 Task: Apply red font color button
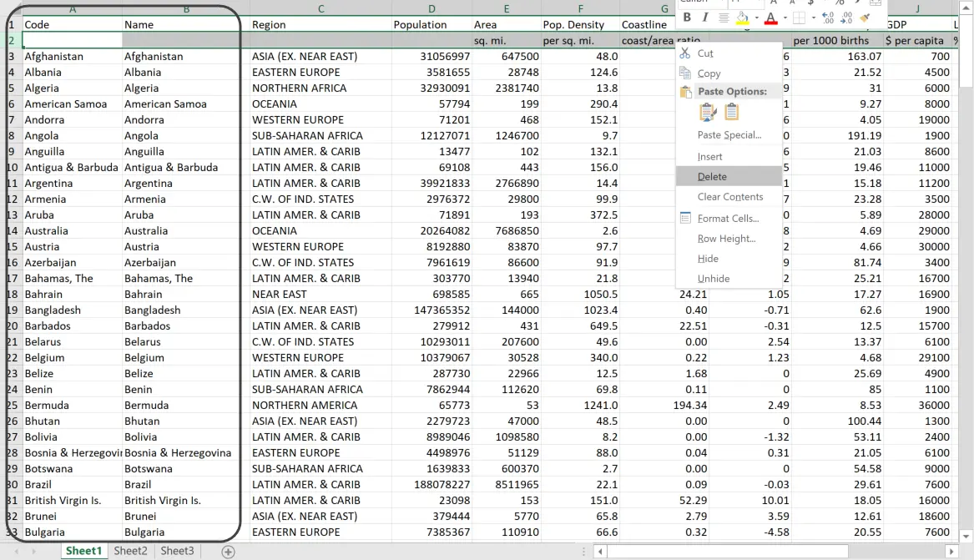coord(771,18)
